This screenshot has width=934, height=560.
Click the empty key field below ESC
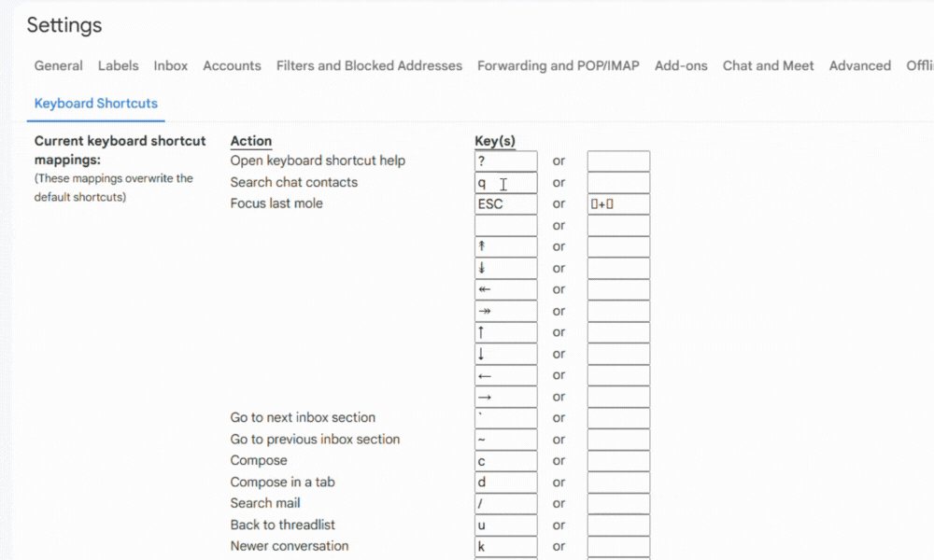[x=505, y=226]
